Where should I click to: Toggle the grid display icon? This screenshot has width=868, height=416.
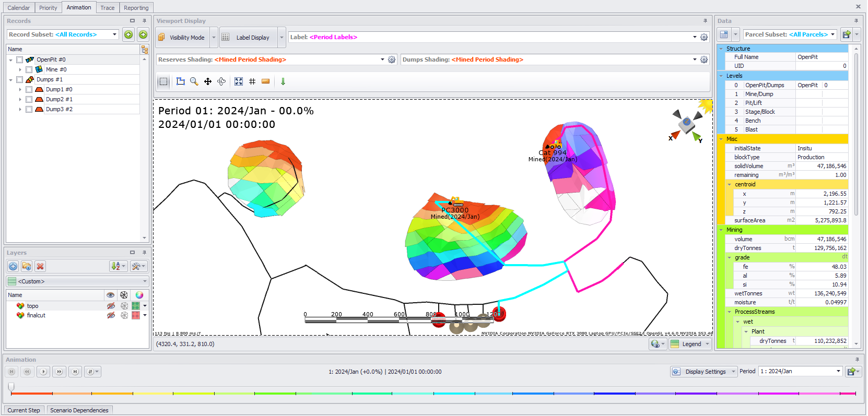(x=252, y=81)
